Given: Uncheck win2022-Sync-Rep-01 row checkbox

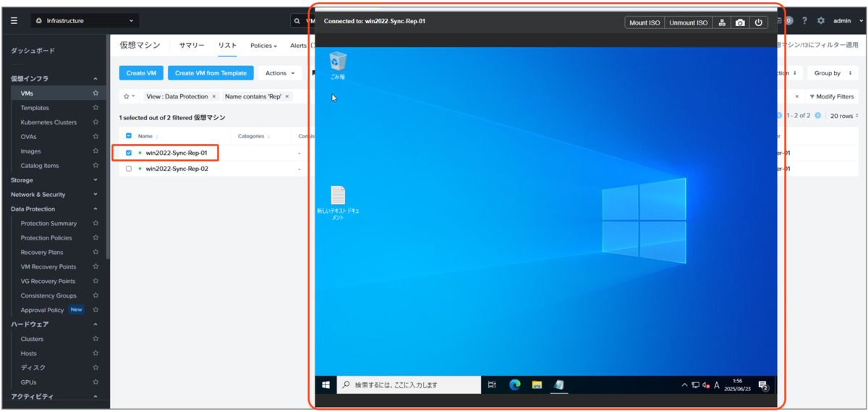Looking at the screenshot, I should (x=129, y=153).
